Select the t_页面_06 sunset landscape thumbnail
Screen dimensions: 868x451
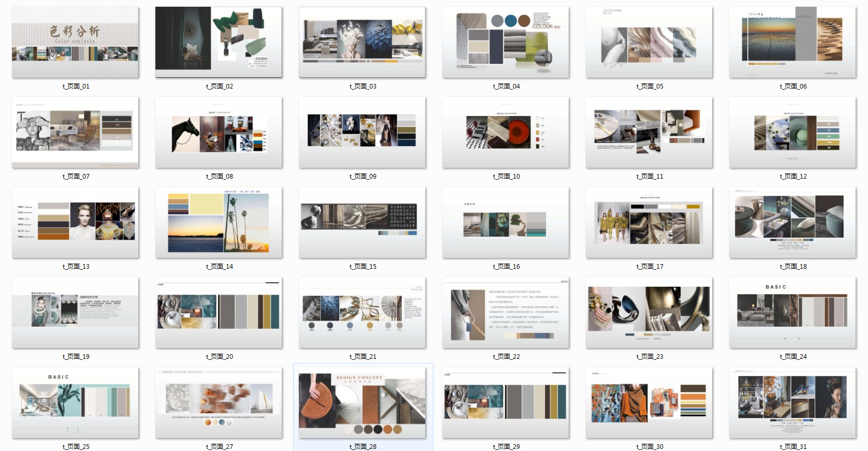(x=792, y=42)
